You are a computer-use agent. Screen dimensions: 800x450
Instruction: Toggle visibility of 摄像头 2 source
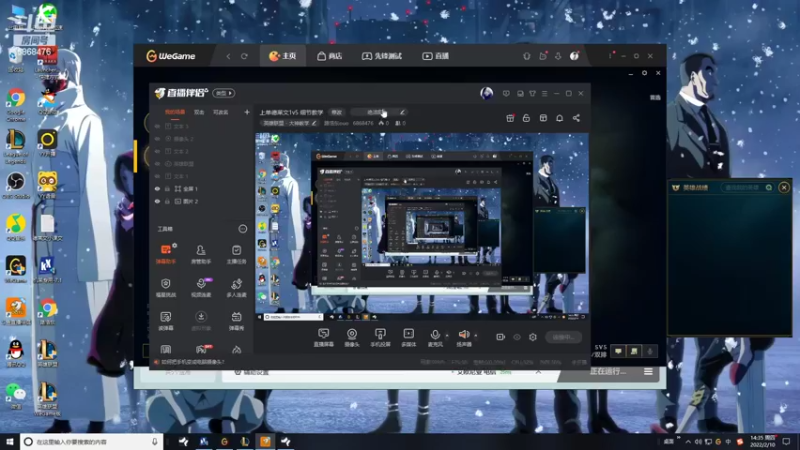point(157,139)
